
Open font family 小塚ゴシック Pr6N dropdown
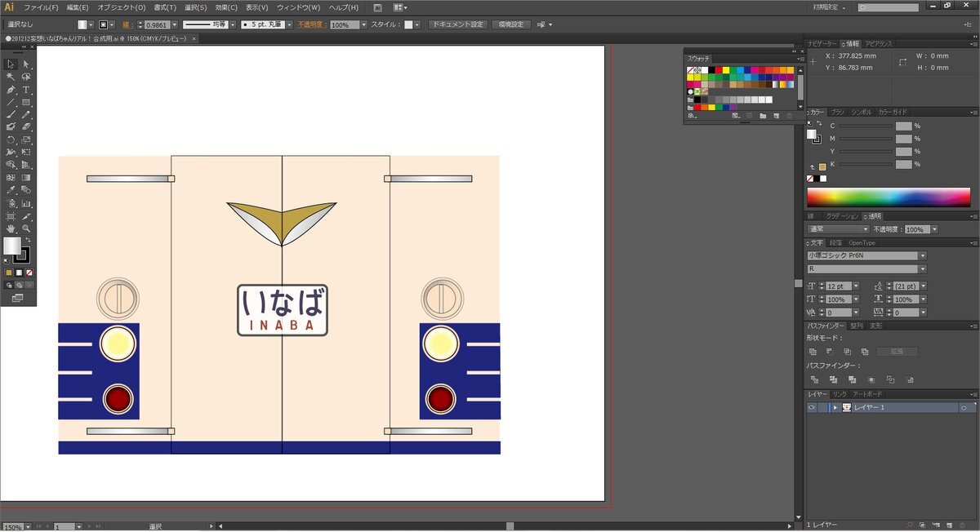coord(923,255)
